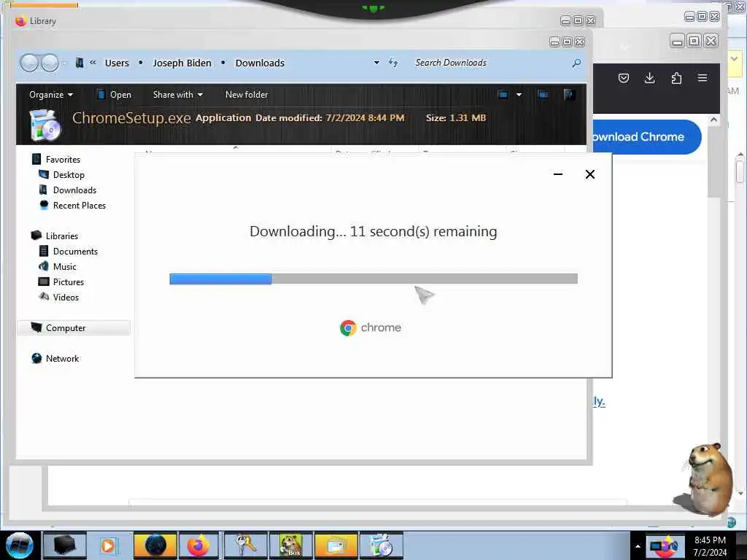Select Downloads breadcrumb segment
This screenshot has width=747, height=560.
[x=260, y=63]
